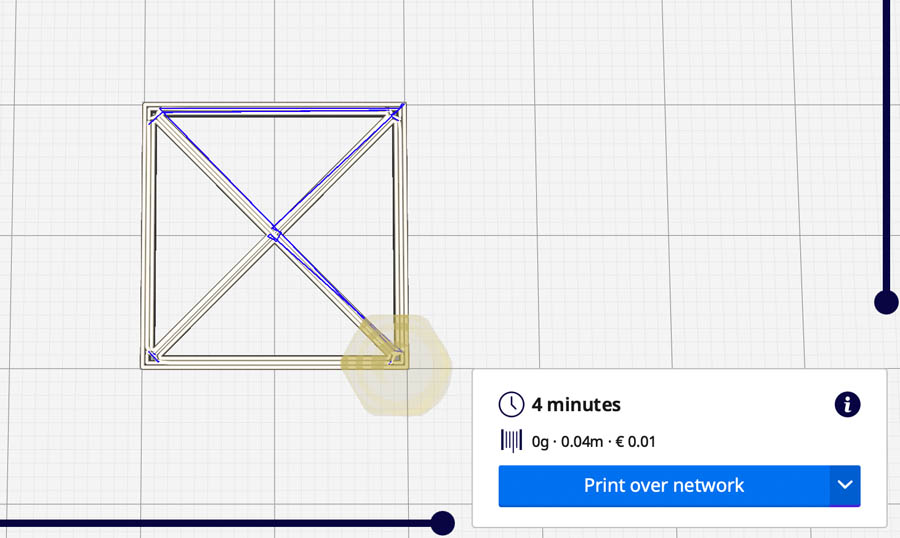Click the clock print time icon

click(511, 405)
